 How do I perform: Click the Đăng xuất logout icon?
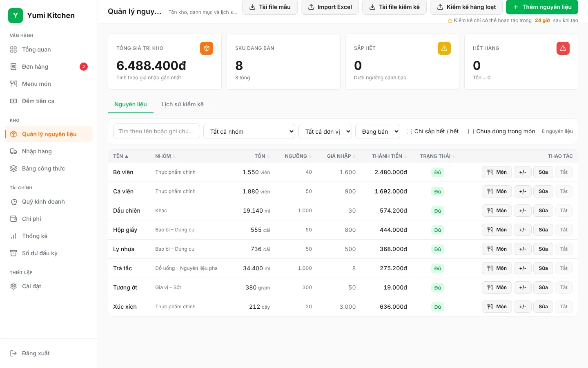click(13, 353)
